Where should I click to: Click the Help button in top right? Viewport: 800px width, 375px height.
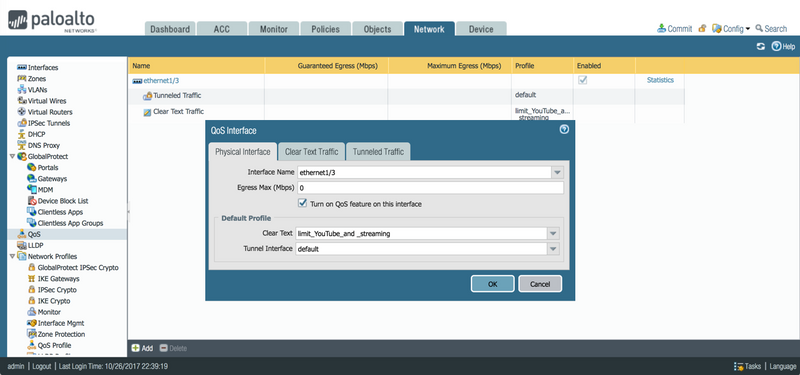(x=783, y=46)
